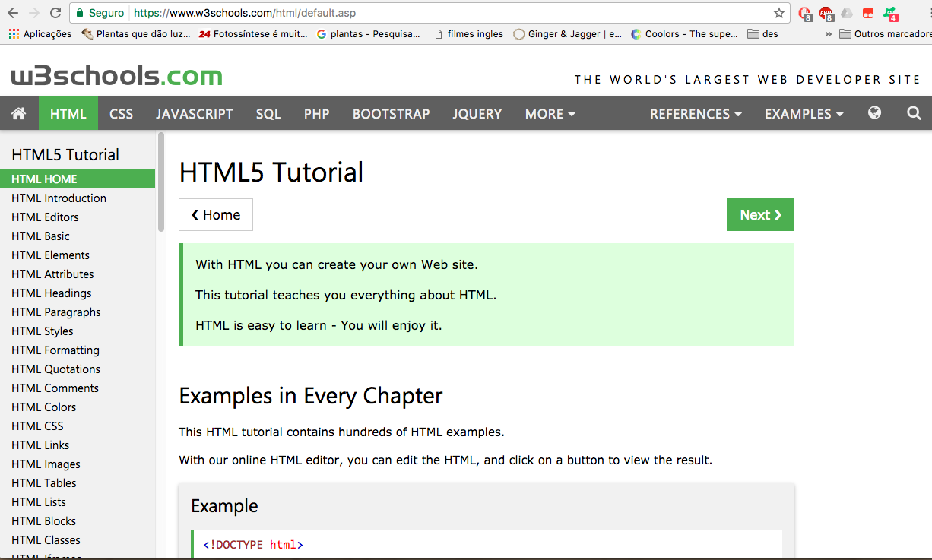The width and height of the screenshot is (932, 560).
Task: Open HTML Paragraphs in the sidebar
Action: click(x=78, y=312)
